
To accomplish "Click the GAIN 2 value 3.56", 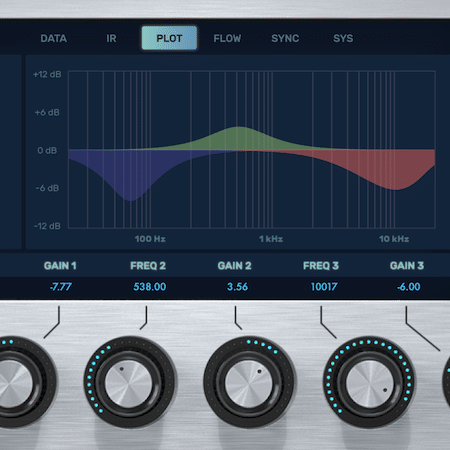I will pyautogui.click(x=237, y=287).
